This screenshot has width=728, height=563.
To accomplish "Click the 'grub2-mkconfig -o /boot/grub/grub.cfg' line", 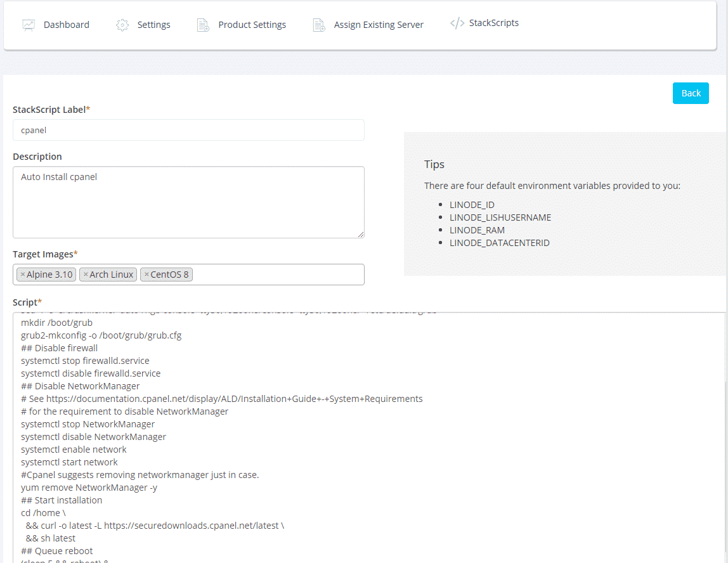I will pyautogui.click(x=101, y=335).
